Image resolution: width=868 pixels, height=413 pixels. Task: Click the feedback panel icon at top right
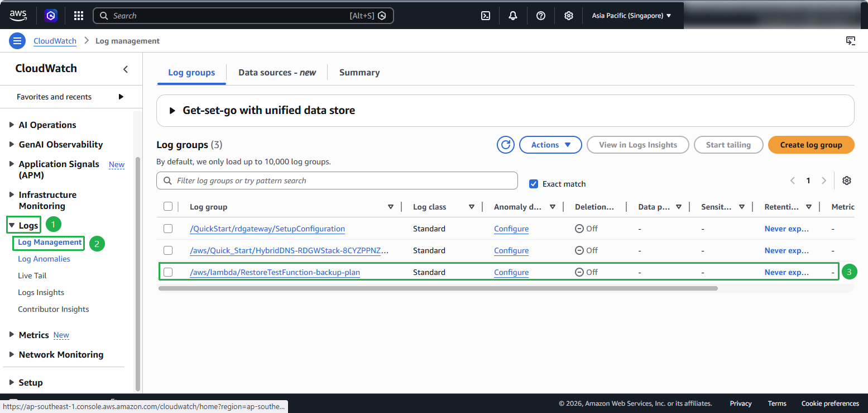pyautogui.click(x=851, y=41)
